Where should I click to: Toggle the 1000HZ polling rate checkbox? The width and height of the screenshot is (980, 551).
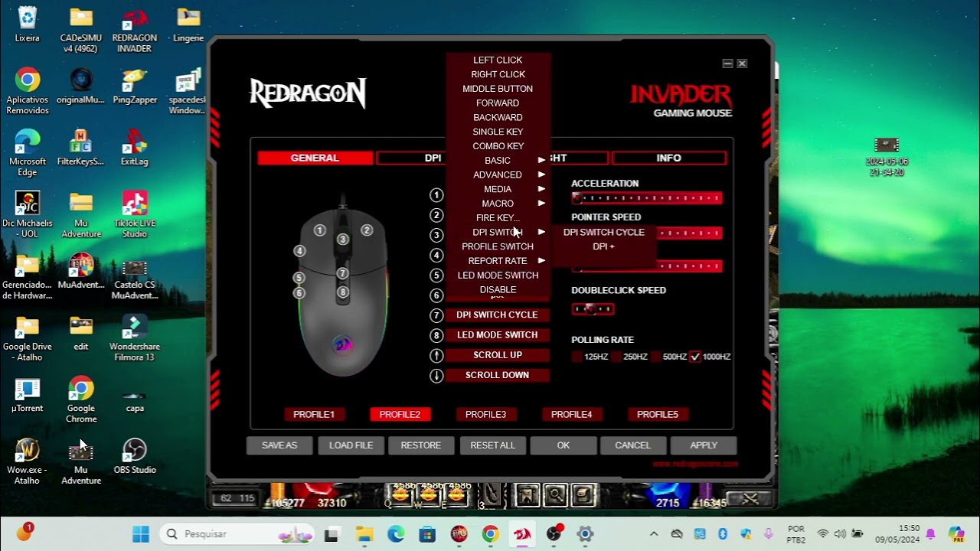tap(695, 357)
